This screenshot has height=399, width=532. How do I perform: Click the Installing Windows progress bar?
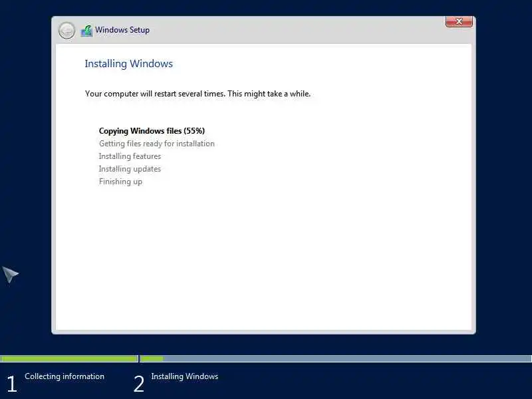tap(336, 358)
